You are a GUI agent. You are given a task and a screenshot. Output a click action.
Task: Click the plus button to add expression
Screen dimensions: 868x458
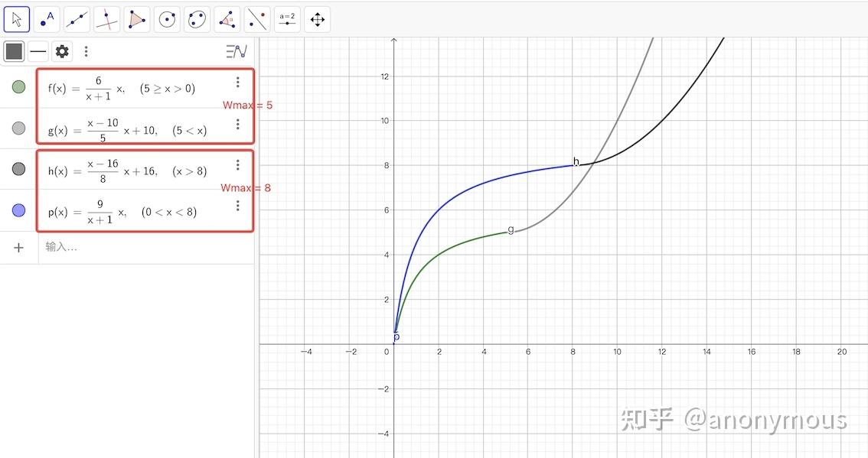tap(18, 247)
